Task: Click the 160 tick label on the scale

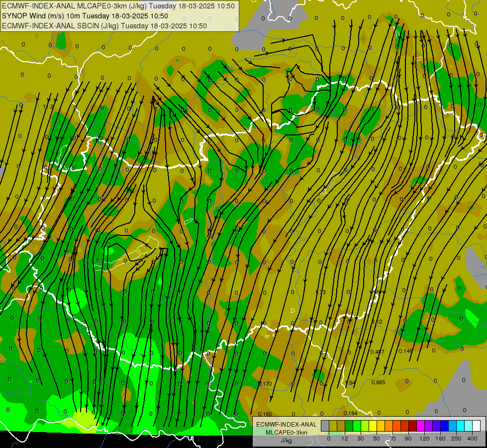Action: point(440,439)
